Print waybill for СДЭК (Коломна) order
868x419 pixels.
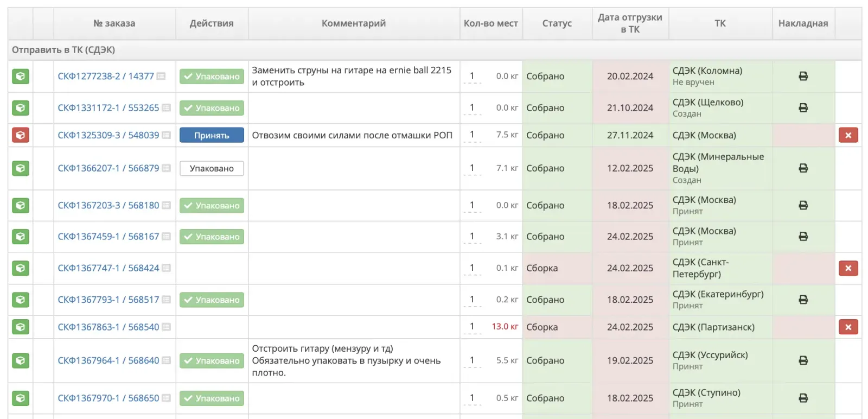(803, 77)
